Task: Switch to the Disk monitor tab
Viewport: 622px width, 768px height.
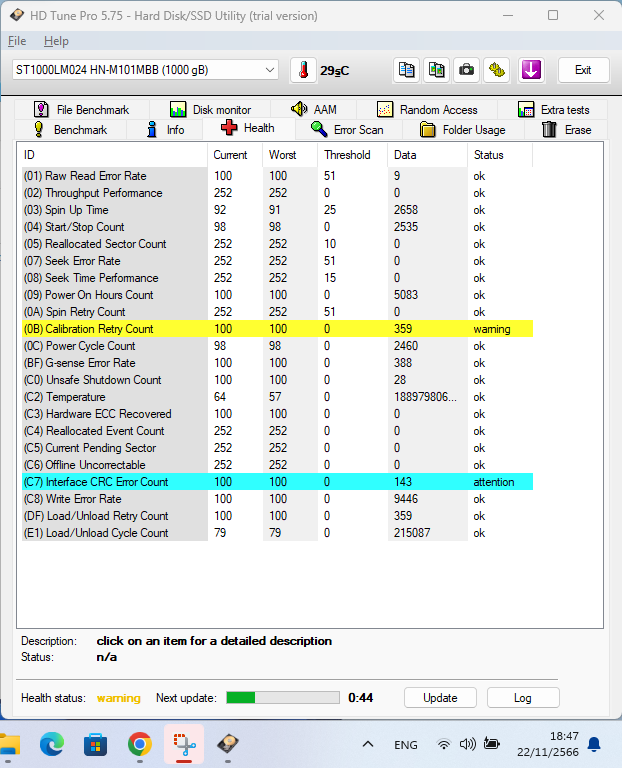Action: coord(211,110)
